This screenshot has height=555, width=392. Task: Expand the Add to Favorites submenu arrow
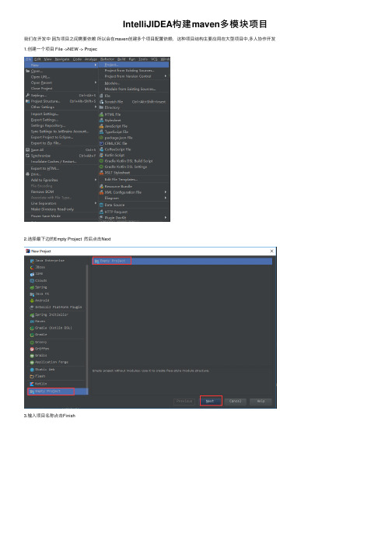[x=96, y=180]
